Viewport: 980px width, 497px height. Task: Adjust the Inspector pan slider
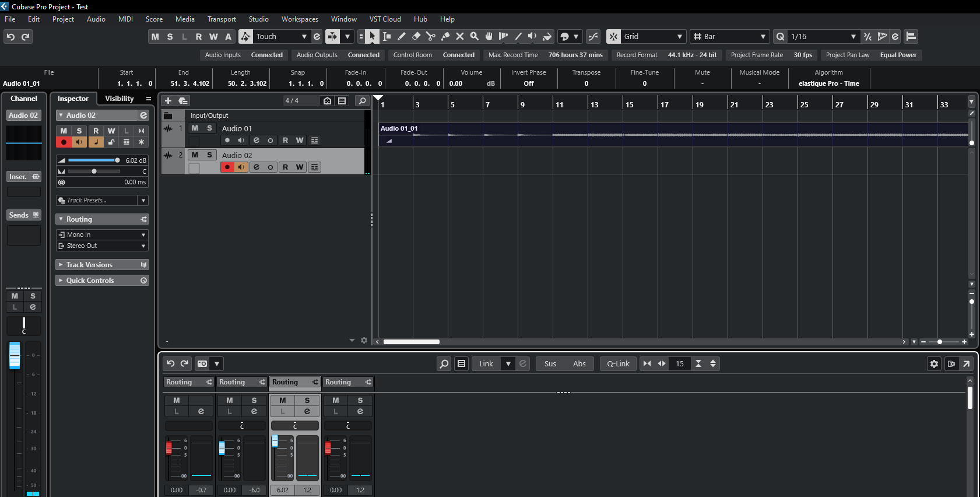pyautogui.click(x=94, y=171)
